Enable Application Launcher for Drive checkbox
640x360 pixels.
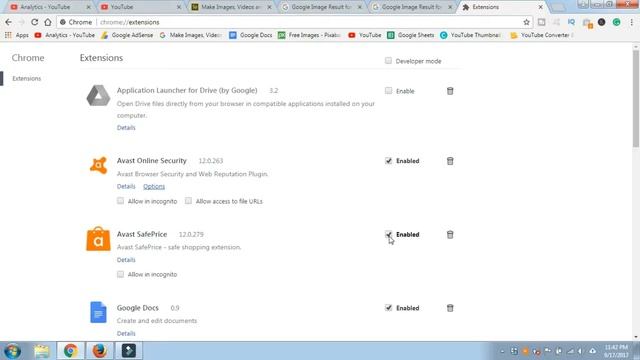[x=388, y=91]
